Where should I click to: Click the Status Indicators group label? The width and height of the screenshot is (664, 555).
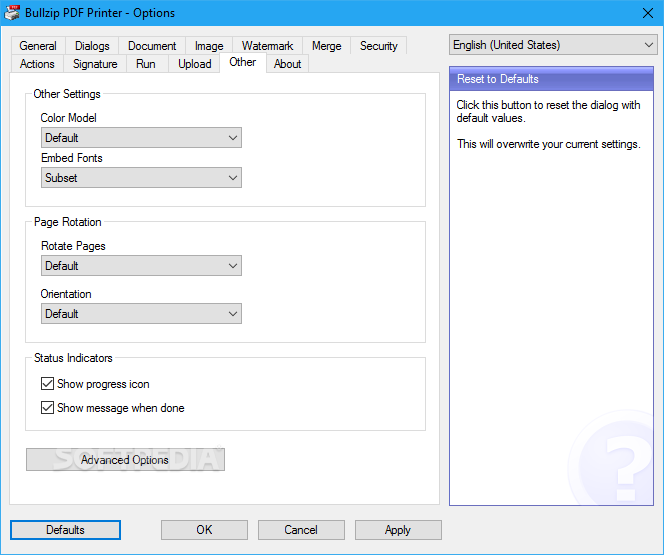click(73, 358)
